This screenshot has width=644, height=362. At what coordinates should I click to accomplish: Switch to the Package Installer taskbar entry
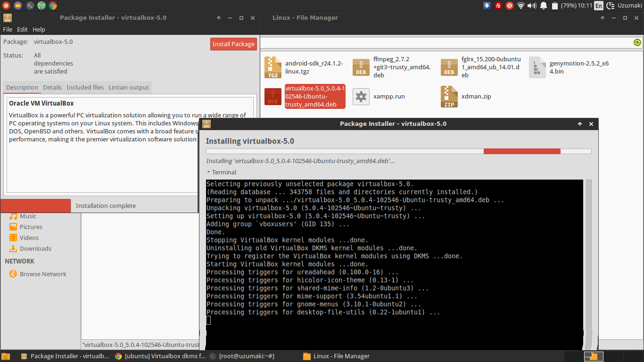pyautogui.click(x=65, y=356)
